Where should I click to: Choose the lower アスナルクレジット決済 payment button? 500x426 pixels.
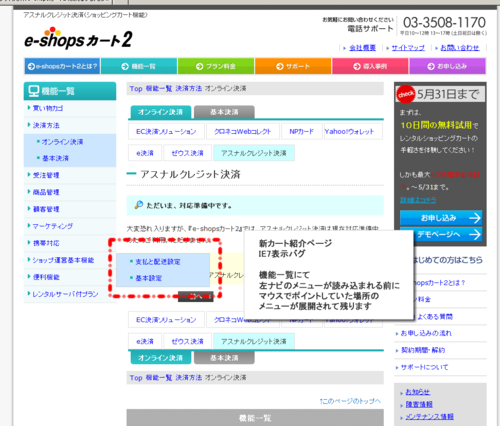click(x=254, y=341)
